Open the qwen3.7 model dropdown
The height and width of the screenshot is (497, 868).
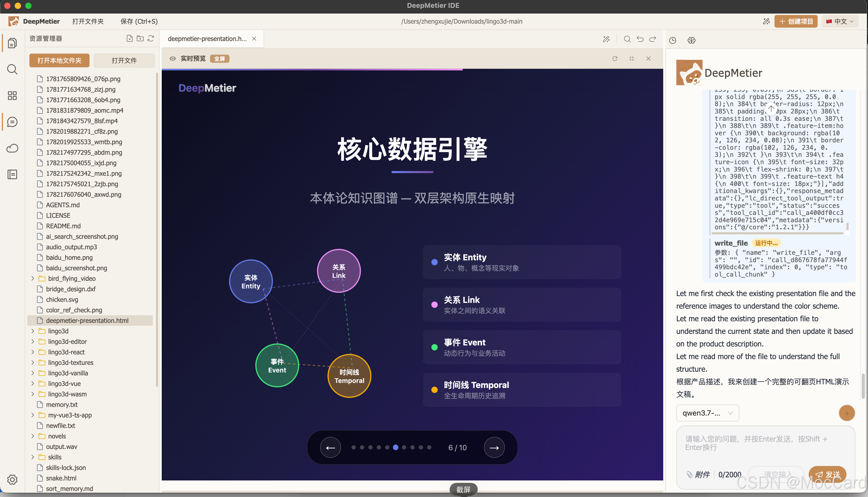click(707, 413)
